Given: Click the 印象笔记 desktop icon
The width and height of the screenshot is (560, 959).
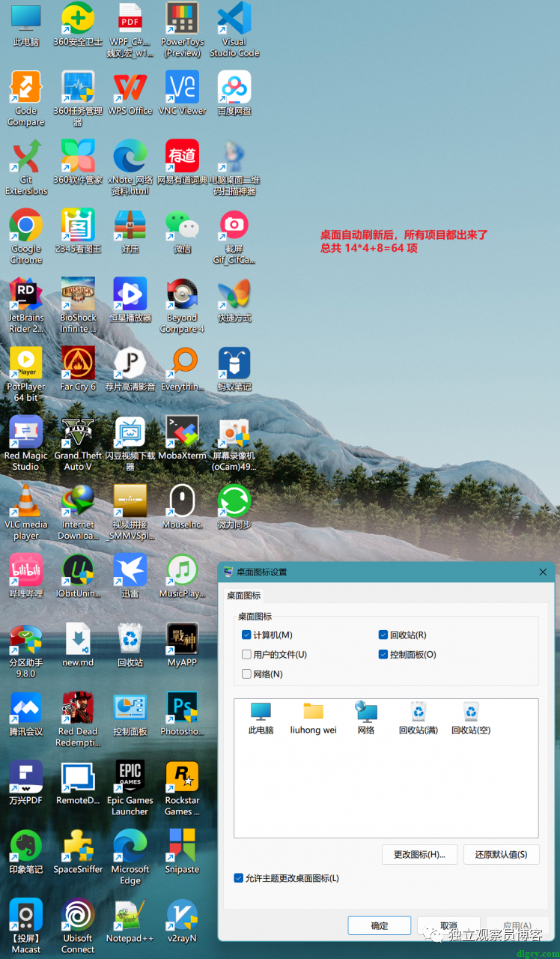Looking at the screenshot, I should [x=25, y=852].
